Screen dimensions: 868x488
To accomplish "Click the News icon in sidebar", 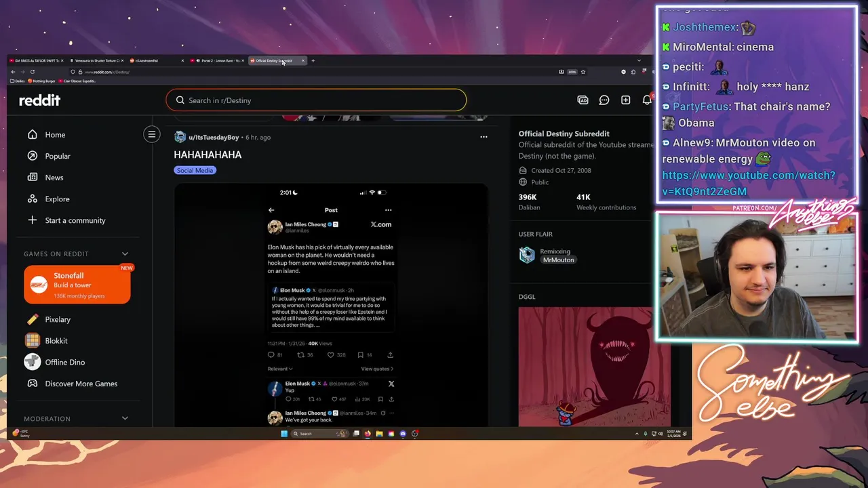I will point(33,178).
